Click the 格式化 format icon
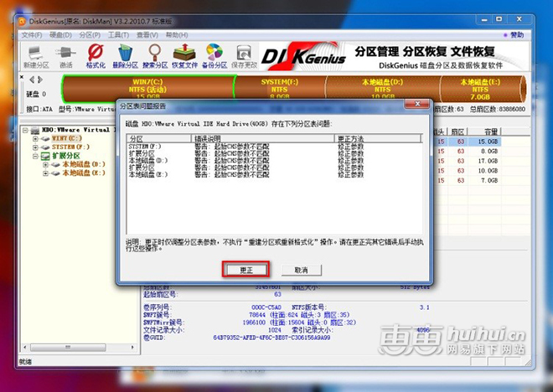The width and height of the screenshot is (553, 392). pyautogui.click(x=96, y=56)
